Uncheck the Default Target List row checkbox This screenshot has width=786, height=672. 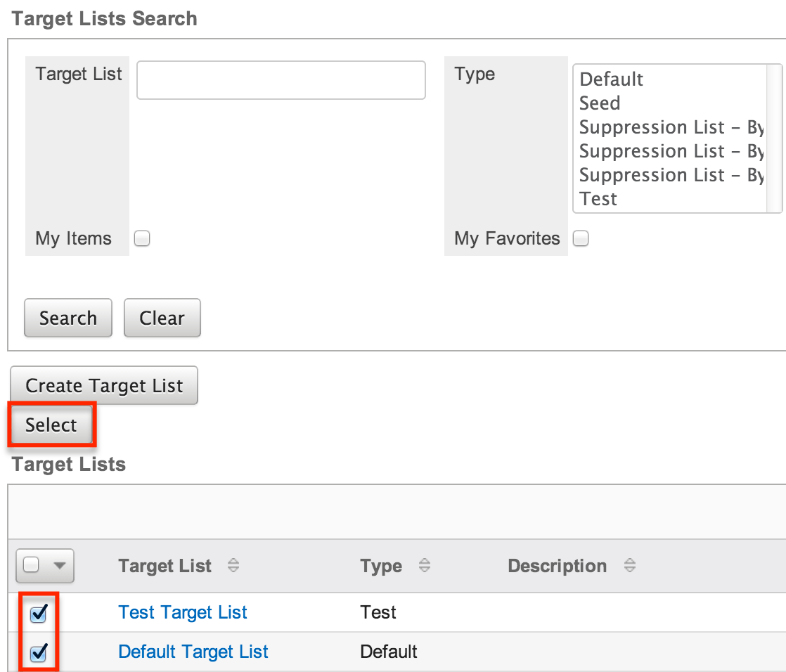(39, 652)
